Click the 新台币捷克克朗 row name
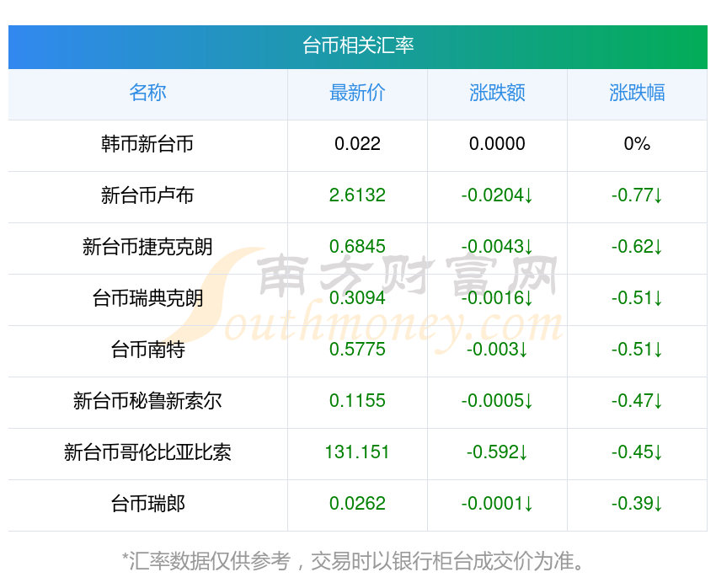Screen dimensions: 716x588 147,247
